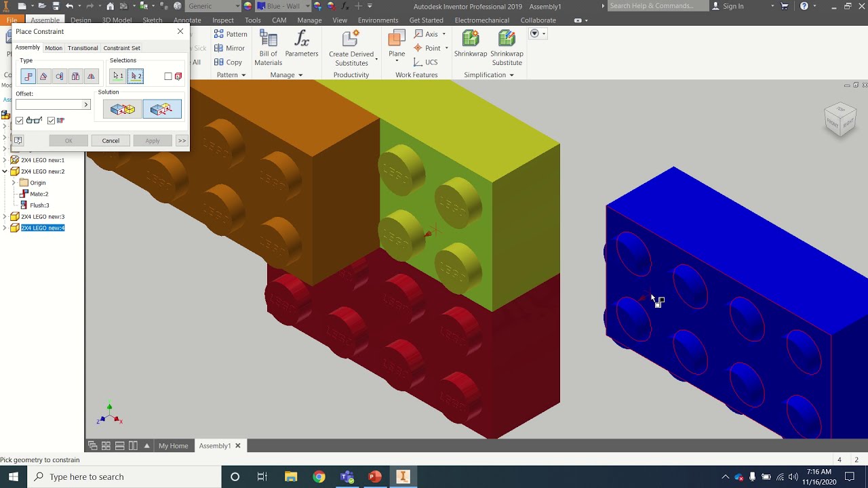868x488 pixels.
Task: Open the Offset field flyout arrow
Action: coord(86,104)
